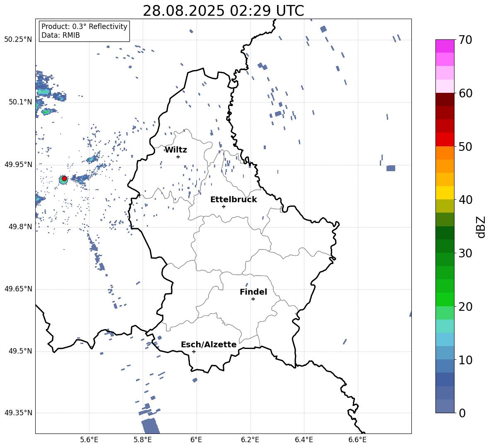Click the bright red colorbar segment above 50
Viewport: 491px width, 448px height.
pyautogui.click(x=445, y=140)
